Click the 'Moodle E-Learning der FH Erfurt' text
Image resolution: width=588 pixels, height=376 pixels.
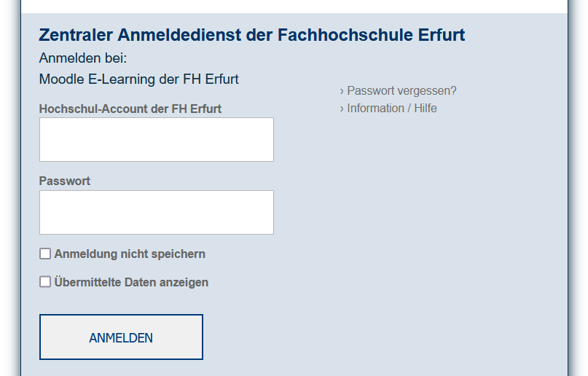(x=139, y=79)
